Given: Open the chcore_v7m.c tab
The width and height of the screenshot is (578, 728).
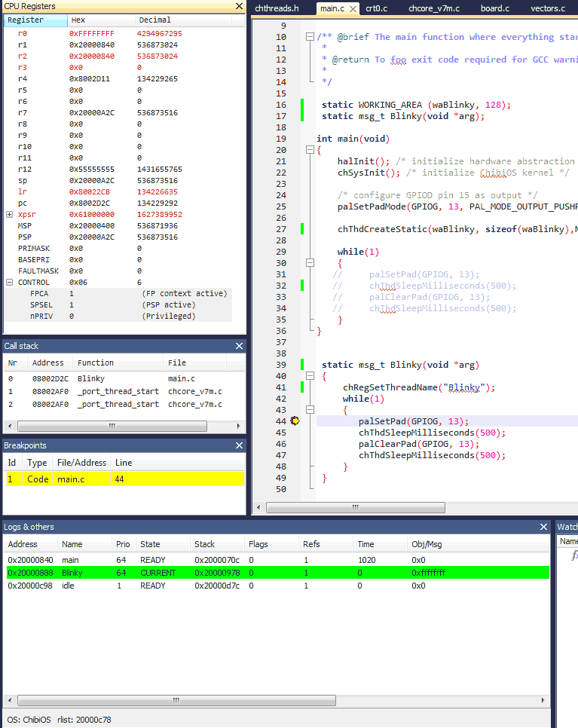Looking at the screenshot, I should (433, 8).
